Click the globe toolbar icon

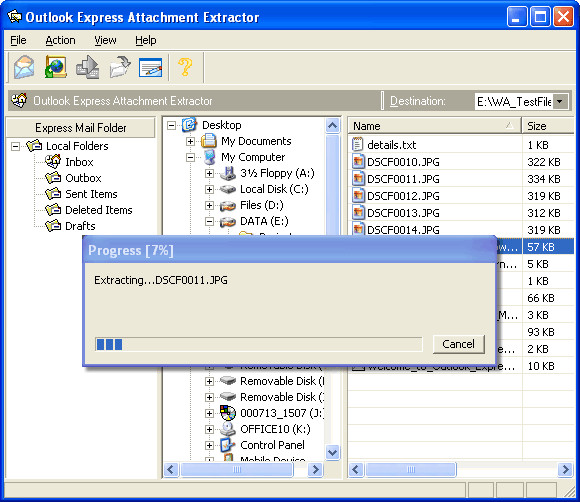(x=56, y=67)
